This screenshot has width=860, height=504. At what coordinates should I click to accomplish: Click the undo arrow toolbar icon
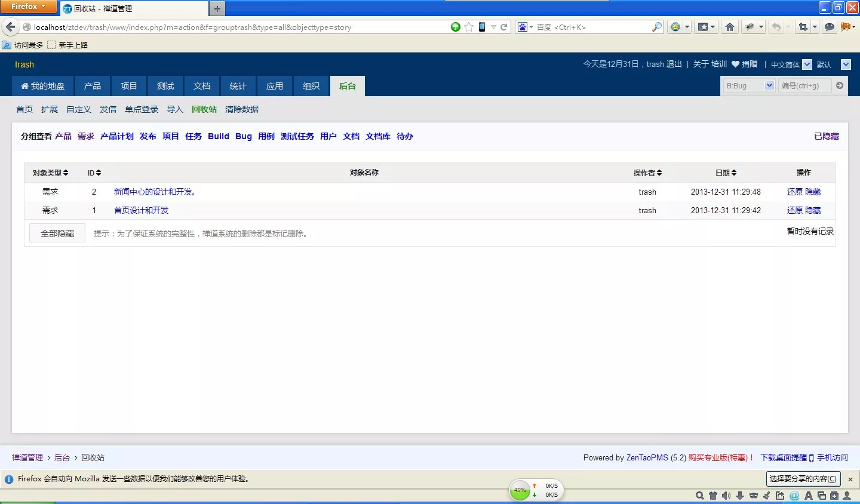[776, 27]
